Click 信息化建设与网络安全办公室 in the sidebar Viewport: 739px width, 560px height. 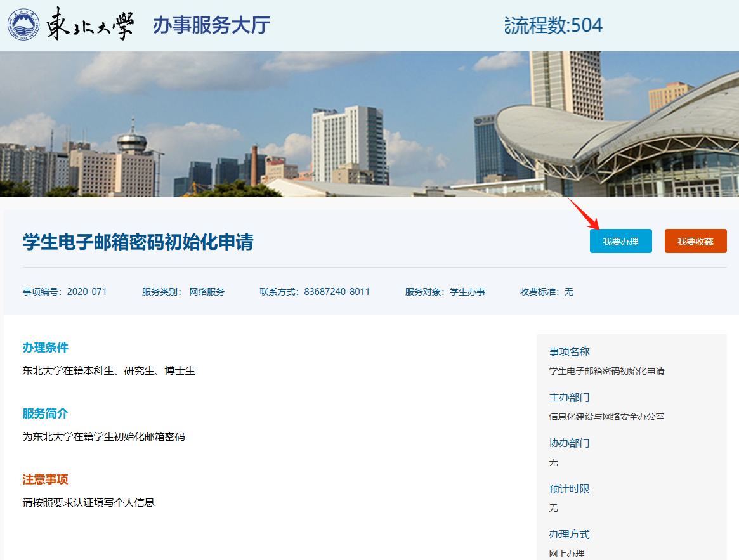606,417
